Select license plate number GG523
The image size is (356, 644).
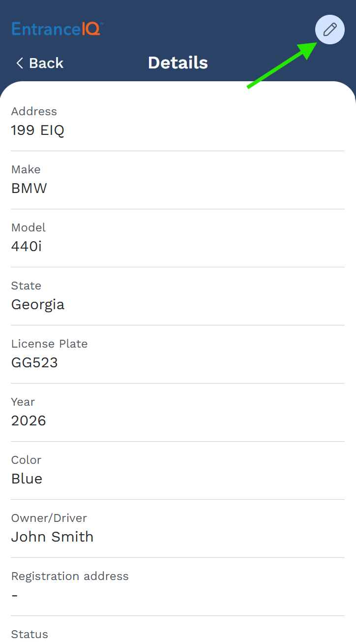click(34, 363)
